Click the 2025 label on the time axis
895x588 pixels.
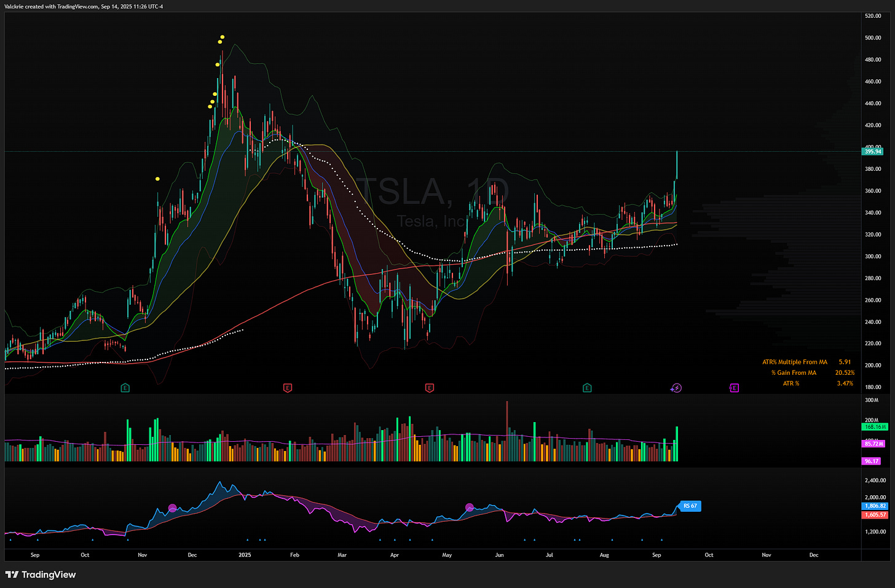click(245, 555)
